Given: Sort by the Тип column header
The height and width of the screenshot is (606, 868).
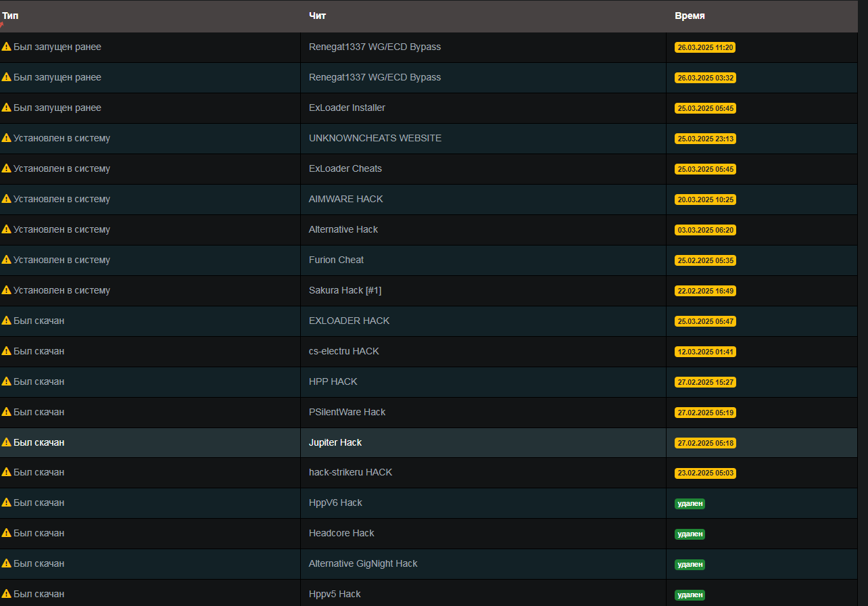Looking at the screenshot, I should (x=10, y=16).
